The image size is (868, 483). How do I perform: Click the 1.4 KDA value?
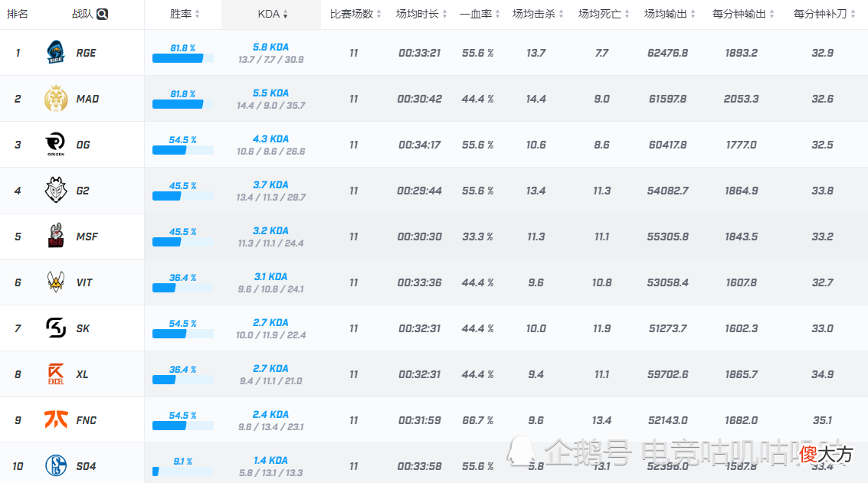(x=270, y=460)
